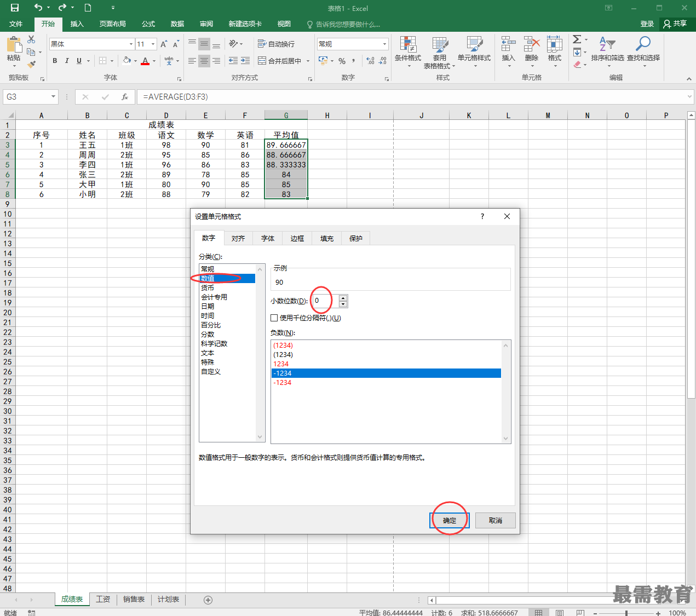Switch to the 填充 tab in the dialog
Screen dimensions: 696x616
327,238
